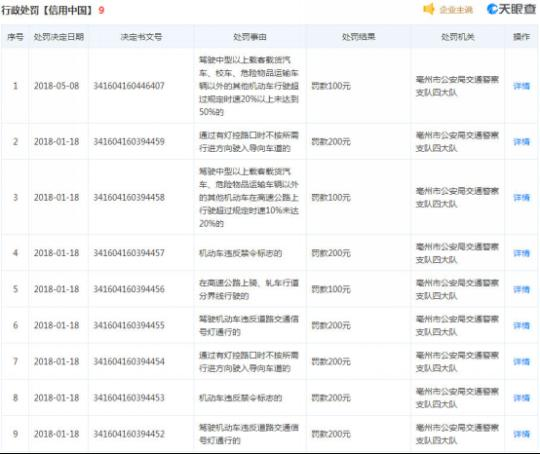This screenshot has width=540, height=454.
Task: Select document number 341604160394453
Action: pyautogui.click(x=129, y=398)
